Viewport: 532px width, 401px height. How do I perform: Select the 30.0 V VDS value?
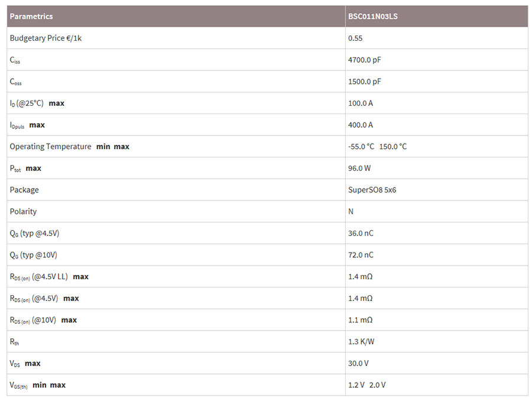coord(358,363)
